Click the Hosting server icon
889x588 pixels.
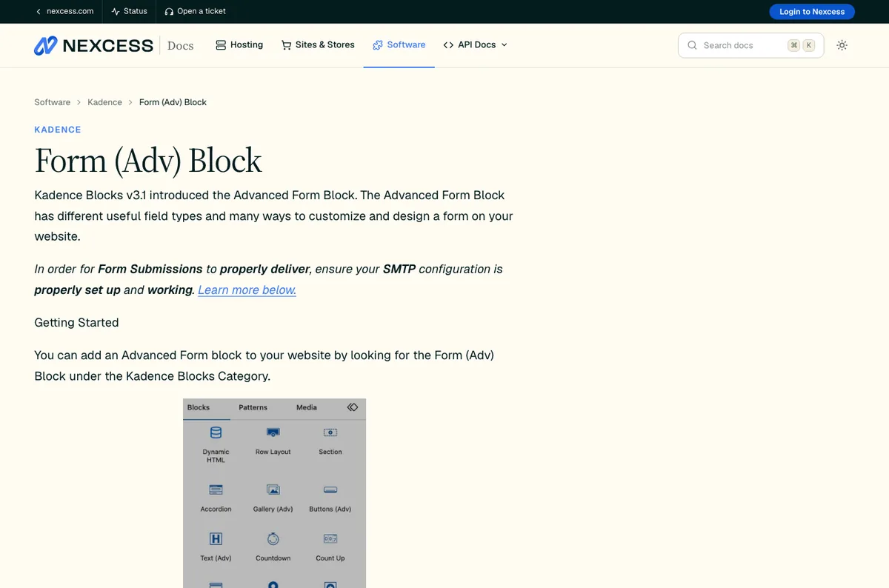pos(221,45)
